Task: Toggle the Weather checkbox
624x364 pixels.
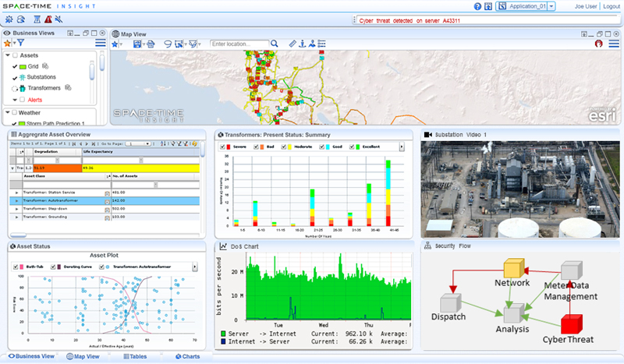Action: [x=14, y=112]
